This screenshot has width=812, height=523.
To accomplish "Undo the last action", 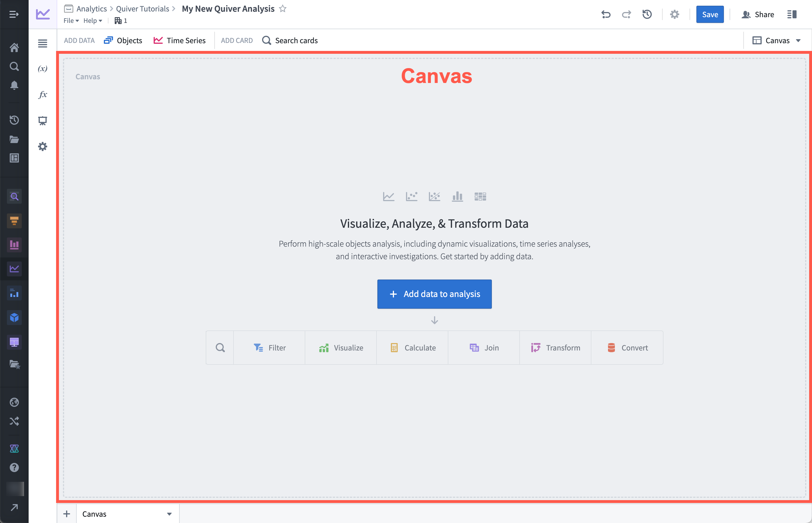I will (606, 14).
